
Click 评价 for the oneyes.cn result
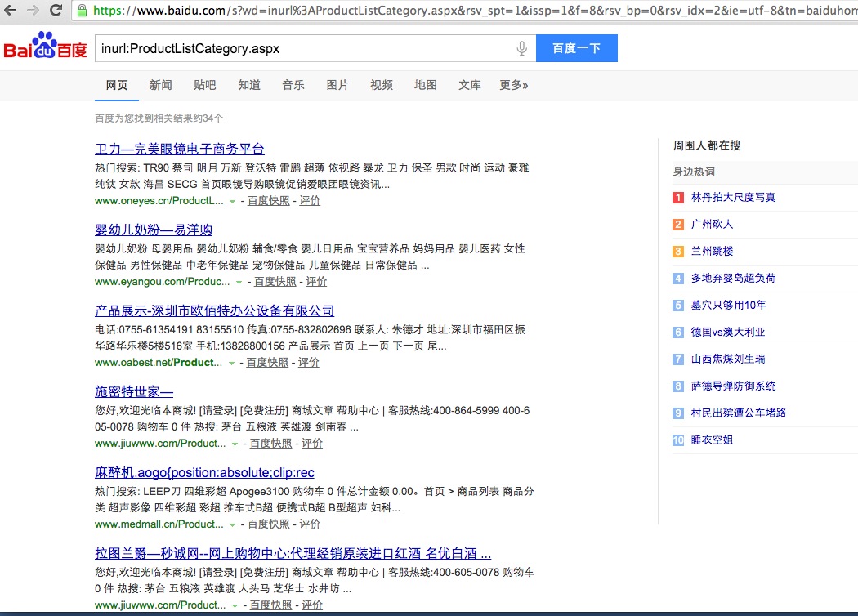tap(310, 201)
